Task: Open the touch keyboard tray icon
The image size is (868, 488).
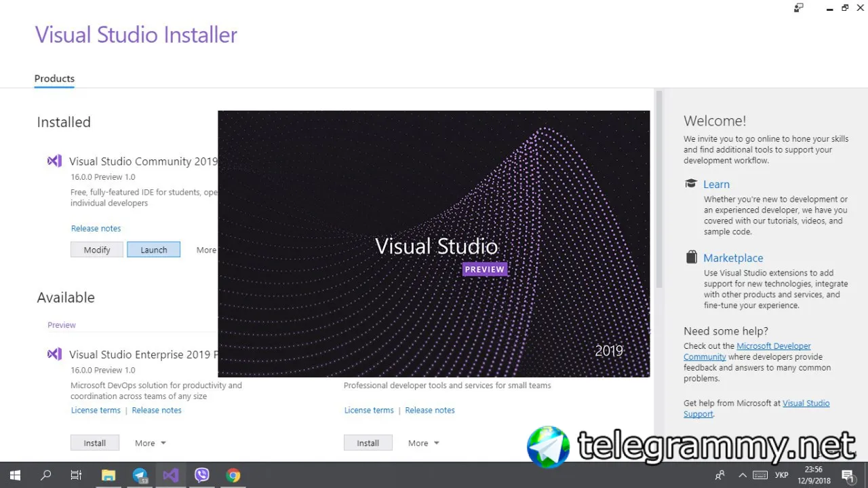Action: pyautogui.click(x=760, y=475)
